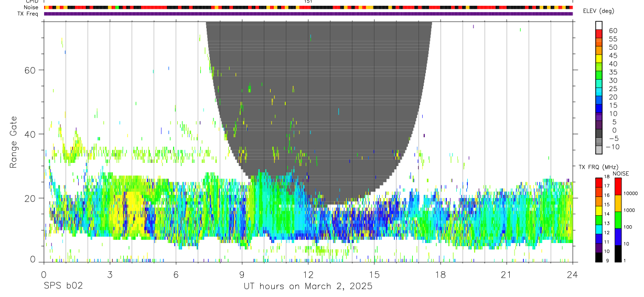Screen dimensions: 644x297
Task: Click the white top segment of ELEV colorbar
Action: click(x=599, y=25)
